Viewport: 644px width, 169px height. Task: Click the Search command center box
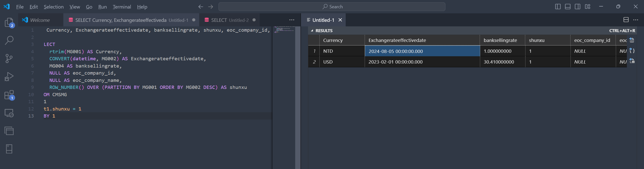(x=332, y=7)
